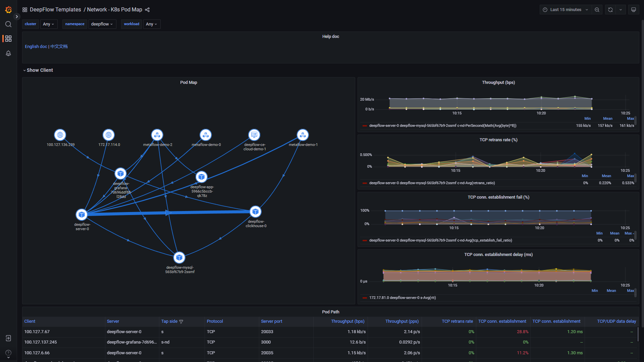Select the deepflow-server-0 node in Pod Map
The height and width of the screenshot is (362, 644).
coord(82,214)
